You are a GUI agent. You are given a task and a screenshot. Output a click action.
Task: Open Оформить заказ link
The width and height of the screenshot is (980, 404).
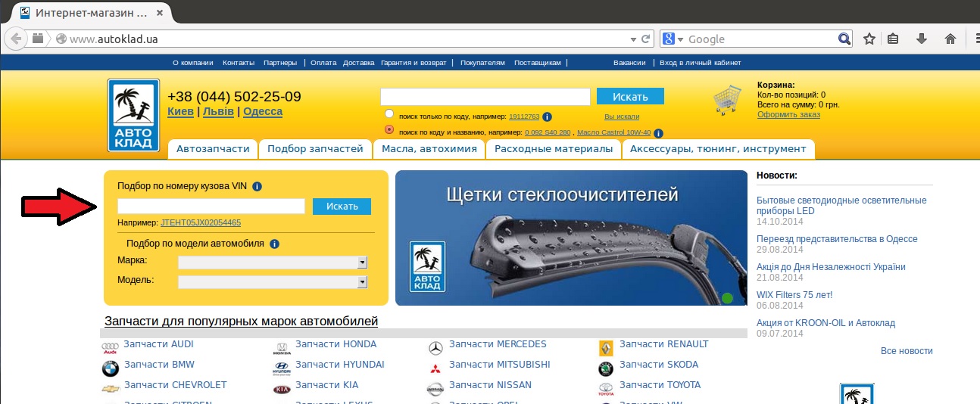pyautogui.click(x=788, y=114)
